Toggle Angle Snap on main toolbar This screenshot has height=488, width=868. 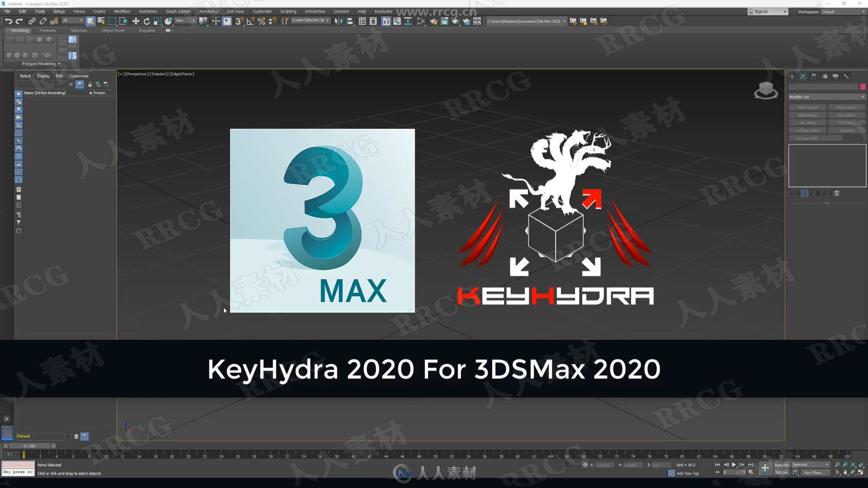click(x=250, y=21)
